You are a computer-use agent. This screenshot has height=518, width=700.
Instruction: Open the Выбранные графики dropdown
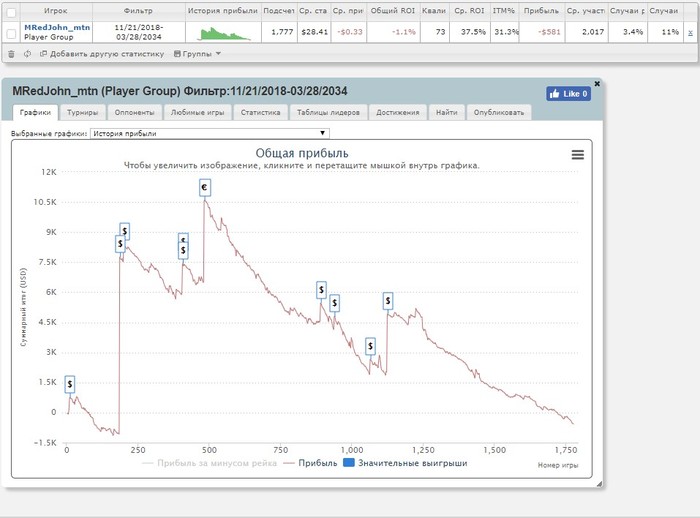coord(210,133)
